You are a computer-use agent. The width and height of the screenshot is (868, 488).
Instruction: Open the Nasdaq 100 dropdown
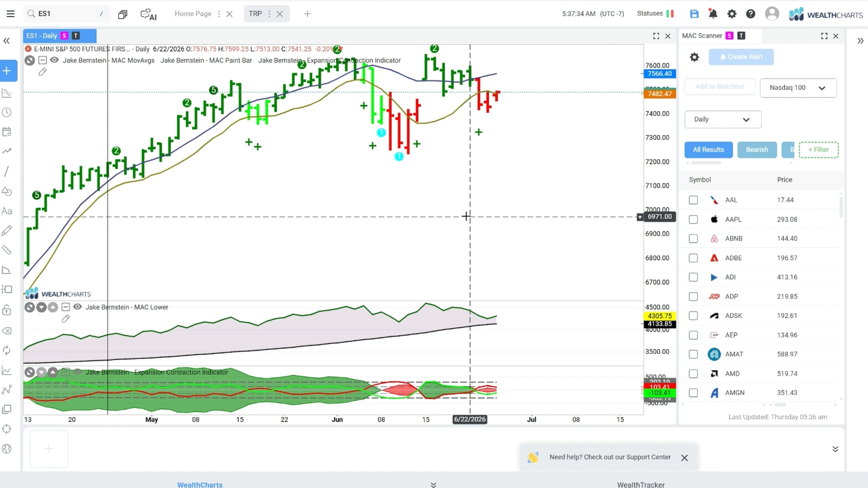[798, 88]
